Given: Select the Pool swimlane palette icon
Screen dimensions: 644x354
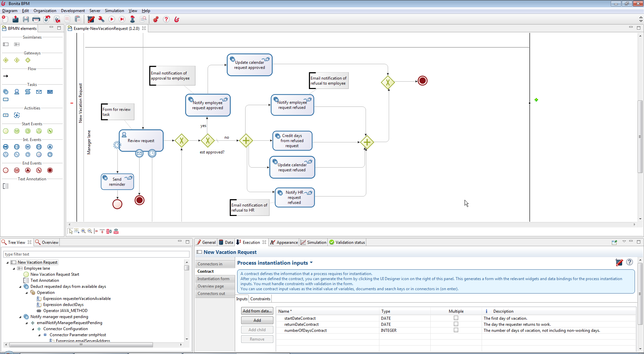Looking at the screenshot, I should [6, 44].
